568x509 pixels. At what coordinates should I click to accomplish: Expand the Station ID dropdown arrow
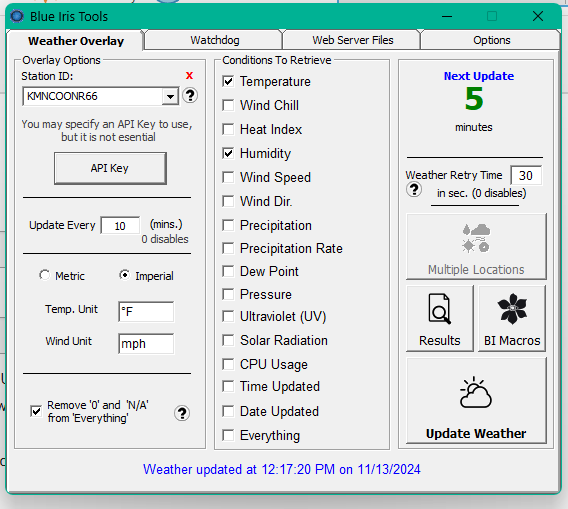[x=170, y=96]
